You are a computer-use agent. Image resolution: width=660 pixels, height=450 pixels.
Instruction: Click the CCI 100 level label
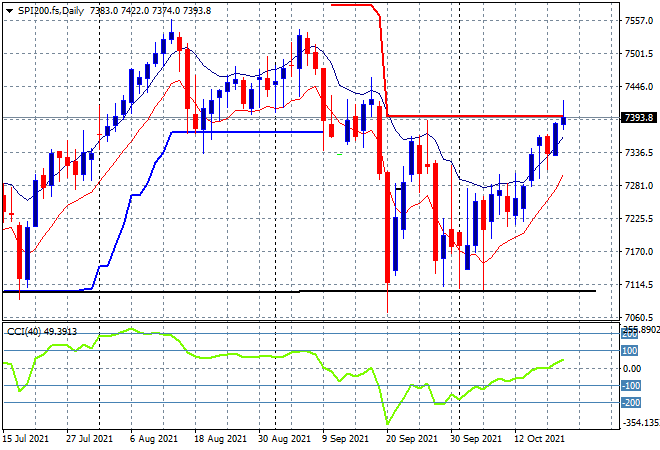pyautogui.click(x=630, y=351)
